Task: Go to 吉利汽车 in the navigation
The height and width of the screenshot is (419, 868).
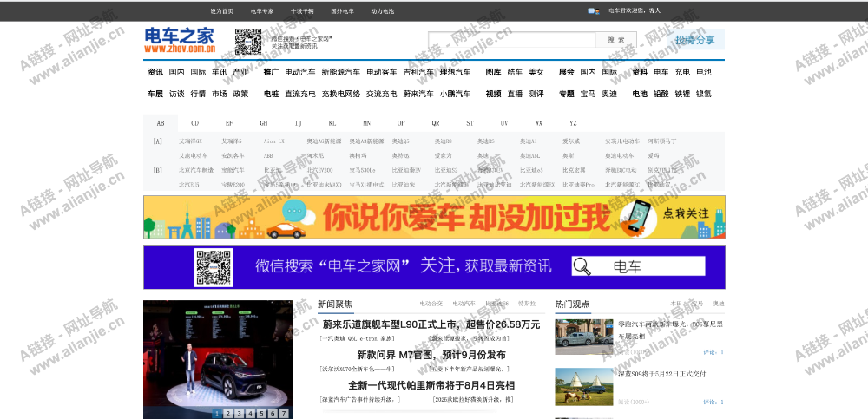Action: [418, 72]
